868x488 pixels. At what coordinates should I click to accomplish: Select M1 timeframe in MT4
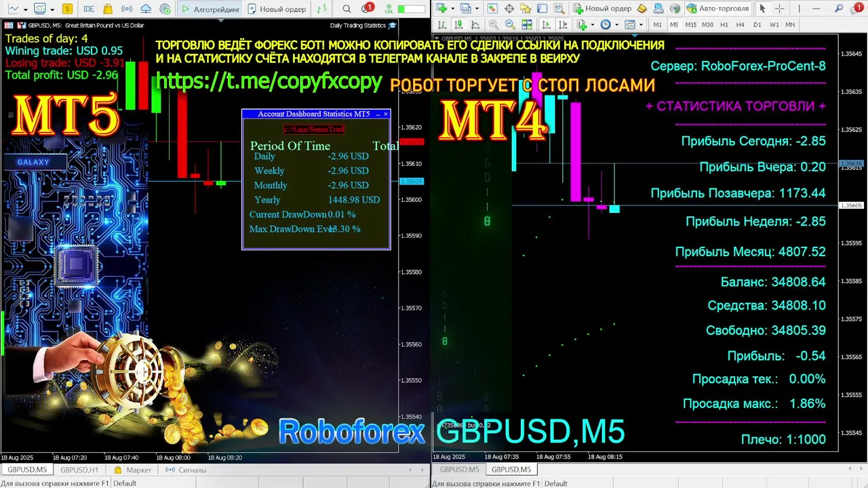657,24
